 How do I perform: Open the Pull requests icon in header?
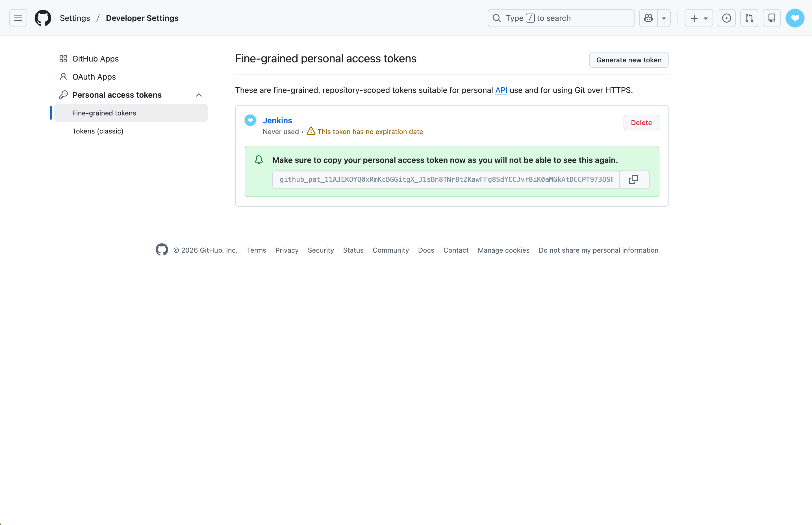pyautogui.click(x=749, y=18)
